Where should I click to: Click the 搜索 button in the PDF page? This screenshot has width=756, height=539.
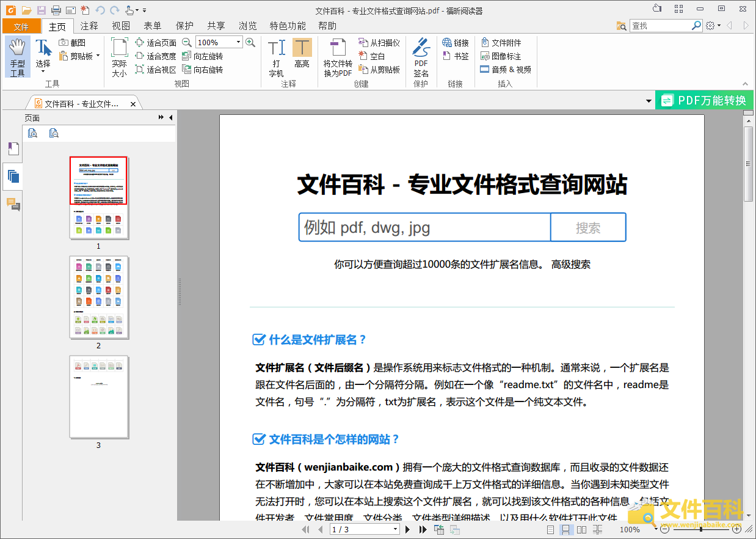pyautogui.click(x=588, y=227)
